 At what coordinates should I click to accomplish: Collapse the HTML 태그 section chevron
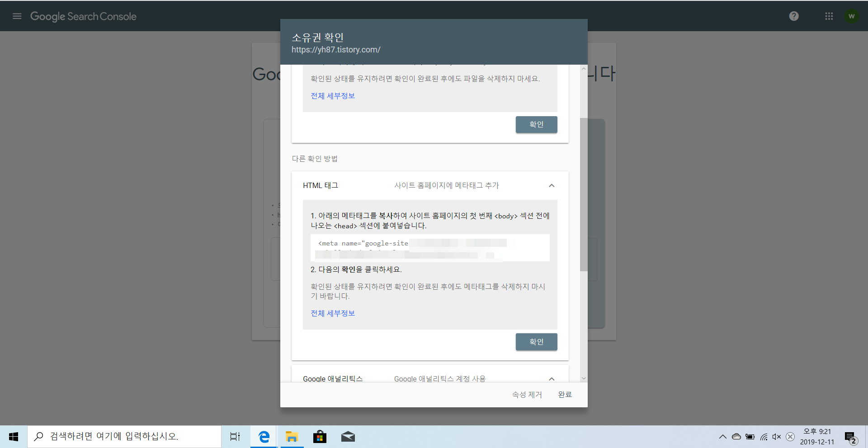tap(552, 185)
